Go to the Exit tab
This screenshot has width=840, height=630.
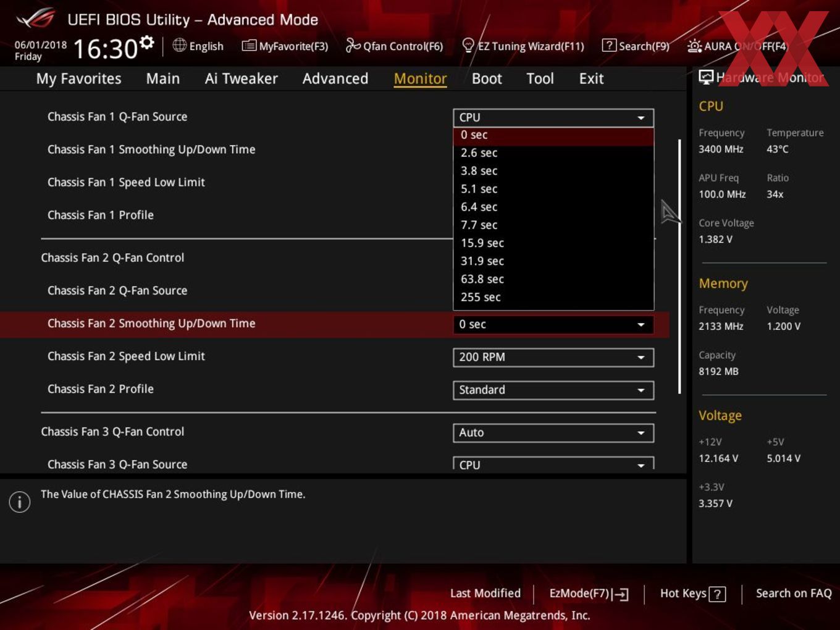coord(591,78)
